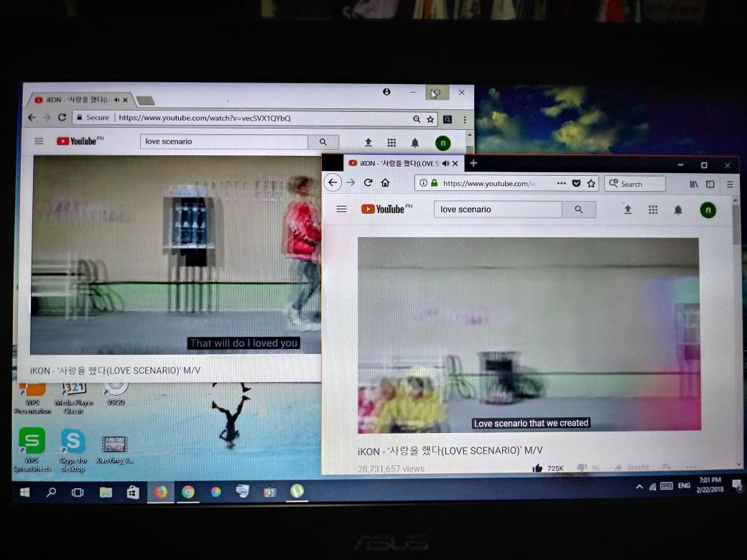
Task: Open a new tab in Chrome
Action: pyautogui.click(x=145, y=101)
